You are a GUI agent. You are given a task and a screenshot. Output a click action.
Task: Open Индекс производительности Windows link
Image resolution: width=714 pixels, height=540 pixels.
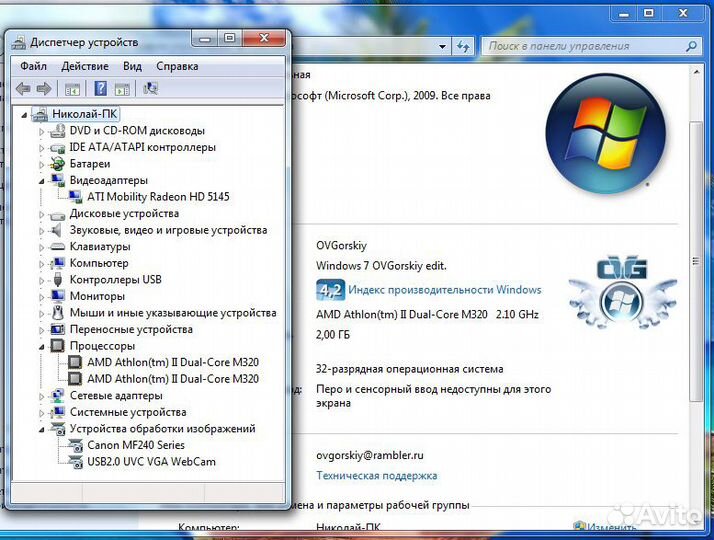(x=445, y=290)
